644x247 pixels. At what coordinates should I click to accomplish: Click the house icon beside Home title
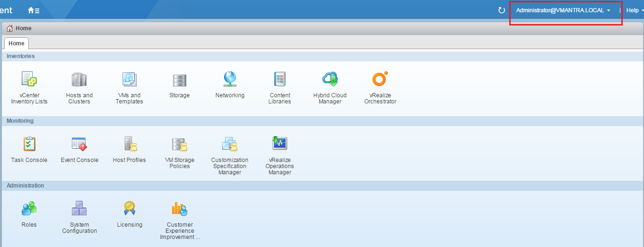point(9,28)
